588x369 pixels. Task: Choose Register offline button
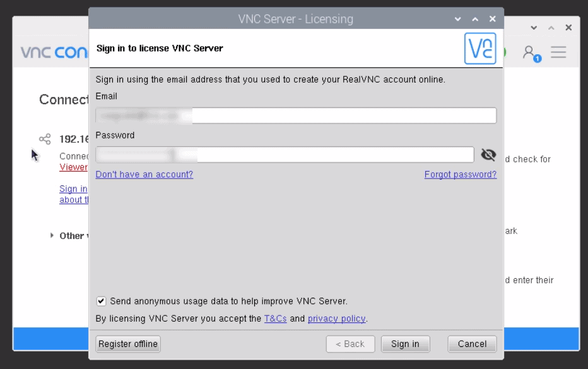pyautogui.click(x=128, y=344)
